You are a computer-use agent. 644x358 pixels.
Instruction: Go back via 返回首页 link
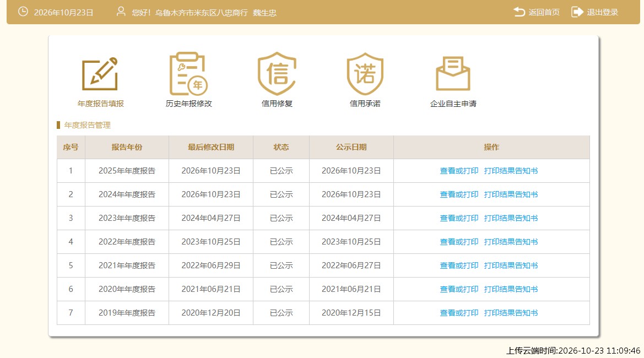point(544,12)
